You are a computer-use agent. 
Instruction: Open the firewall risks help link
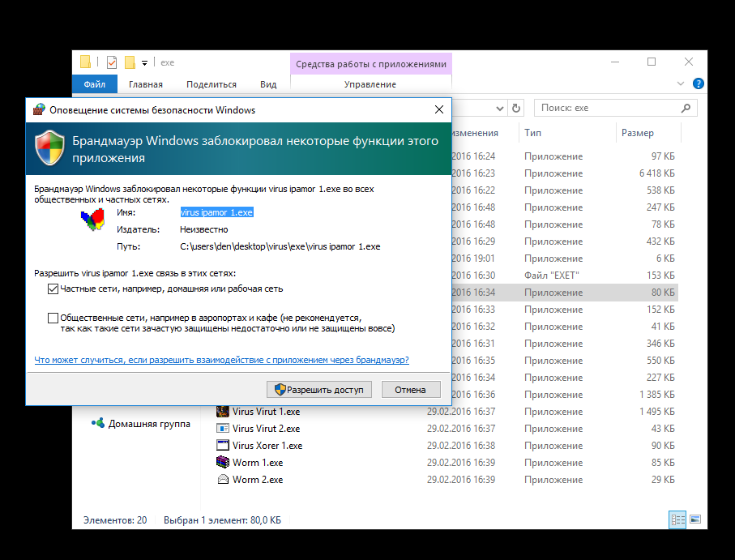pos(221,360)
